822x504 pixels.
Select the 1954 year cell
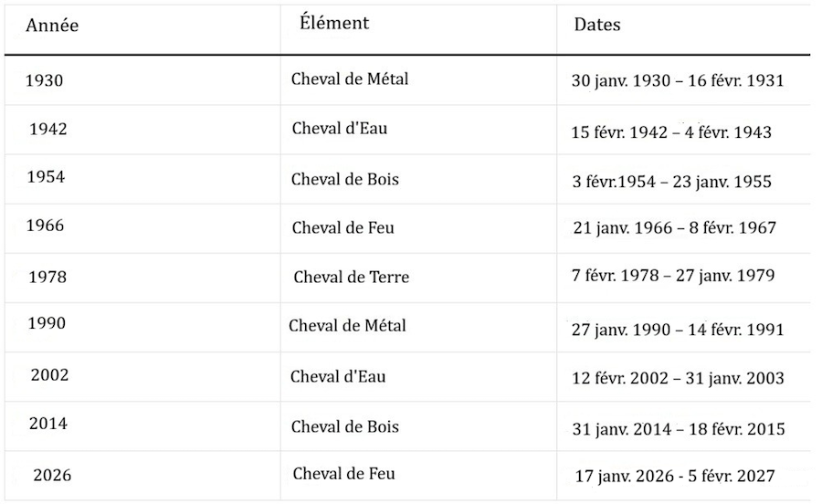click(46, 177)
